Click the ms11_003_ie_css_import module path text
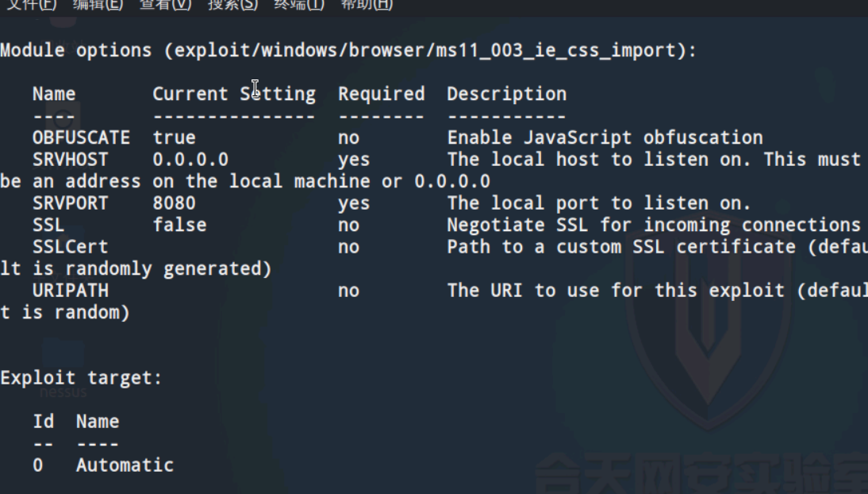Viewport: 868px width, 494px height. [x=424, y=51]
